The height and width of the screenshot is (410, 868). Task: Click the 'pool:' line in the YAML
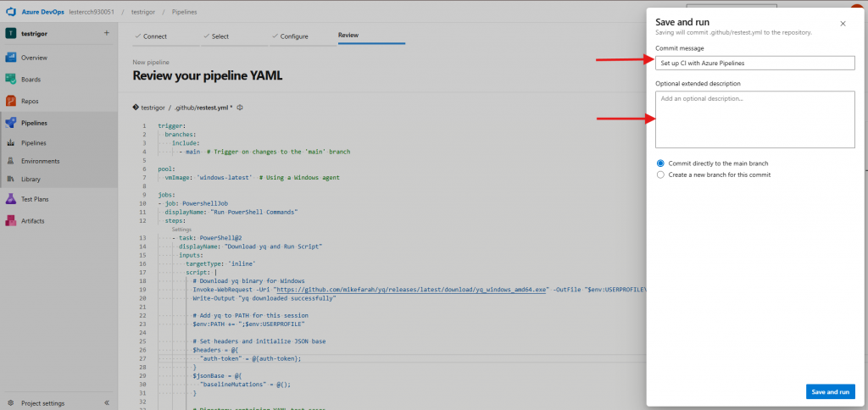tap(166, 169)
